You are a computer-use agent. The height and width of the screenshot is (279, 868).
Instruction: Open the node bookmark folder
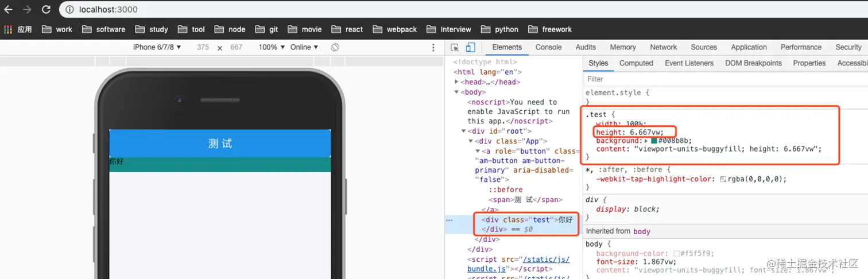229,29
